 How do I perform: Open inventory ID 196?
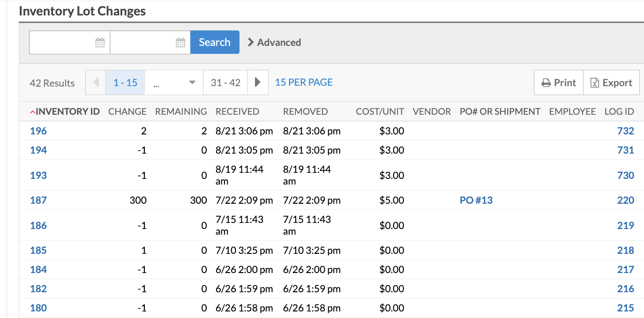pos(38,131)
